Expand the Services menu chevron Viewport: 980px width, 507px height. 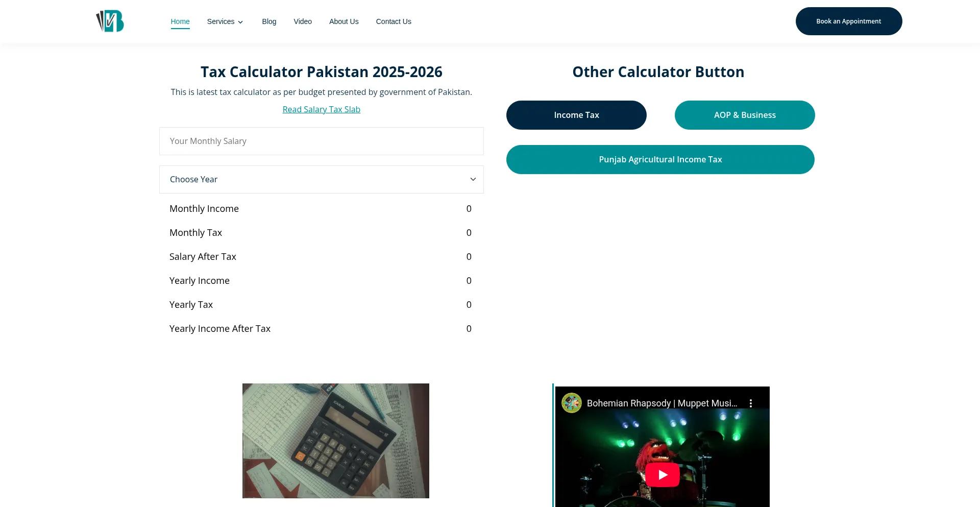(240, 22)
